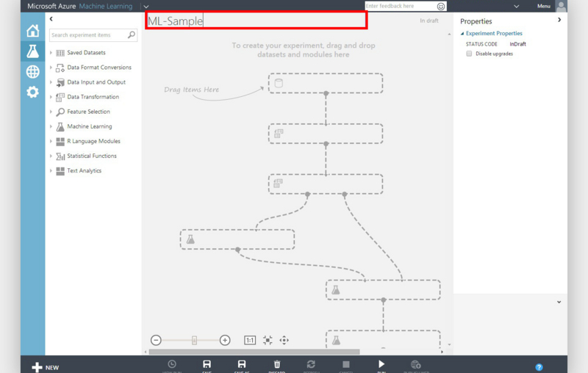Expand the Data Transformation tree arrow
Image resolution: width=588 pixels, height=373 pixels.
(51, 97)
